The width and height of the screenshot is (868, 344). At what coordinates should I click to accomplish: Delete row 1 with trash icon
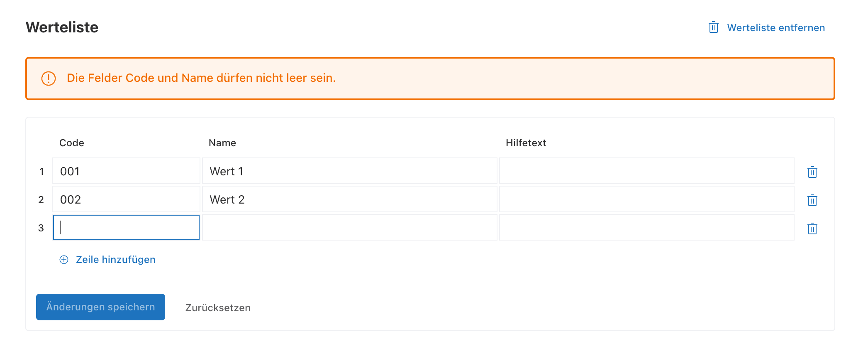click(812, 172)
